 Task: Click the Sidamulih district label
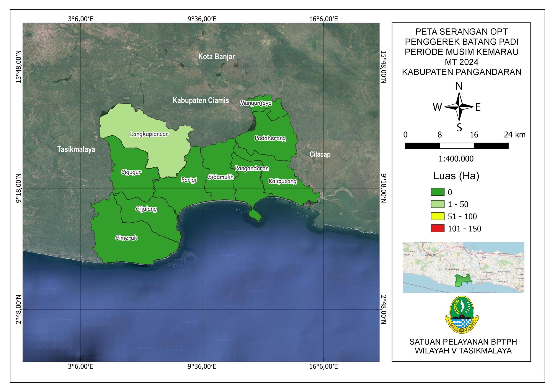[221, 177]
